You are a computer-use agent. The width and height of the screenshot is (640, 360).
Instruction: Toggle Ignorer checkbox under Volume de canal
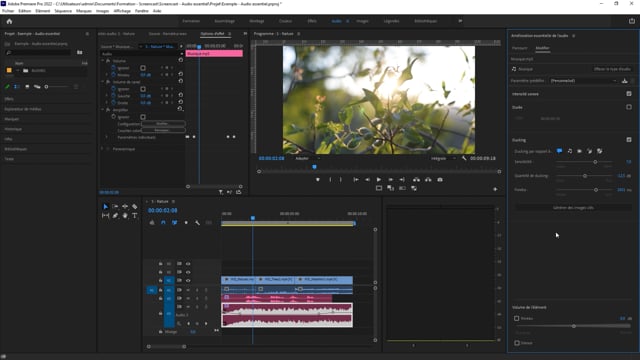(143, 89)
